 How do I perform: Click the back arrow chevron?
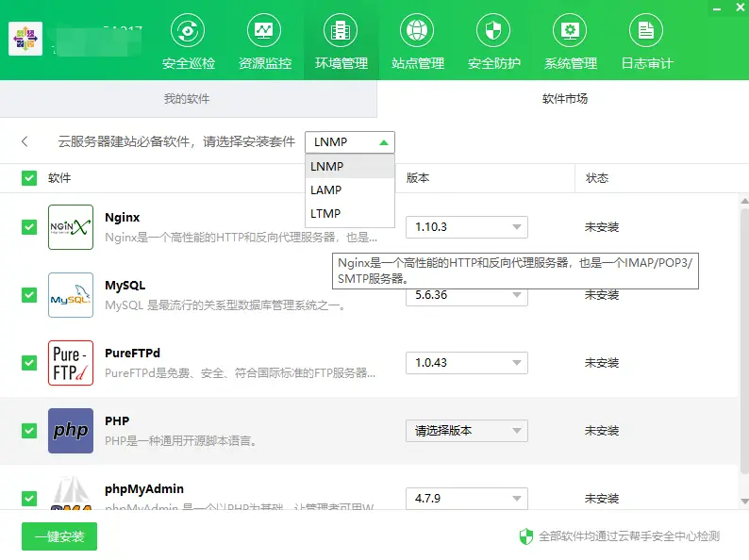[25, 141]
